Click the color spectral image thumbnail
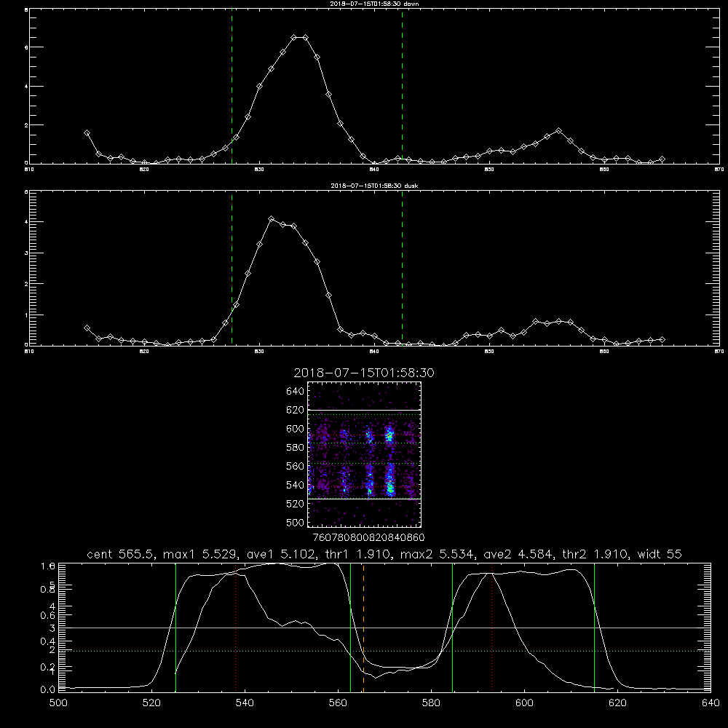The image size is (728, 728). click(365, 454)
